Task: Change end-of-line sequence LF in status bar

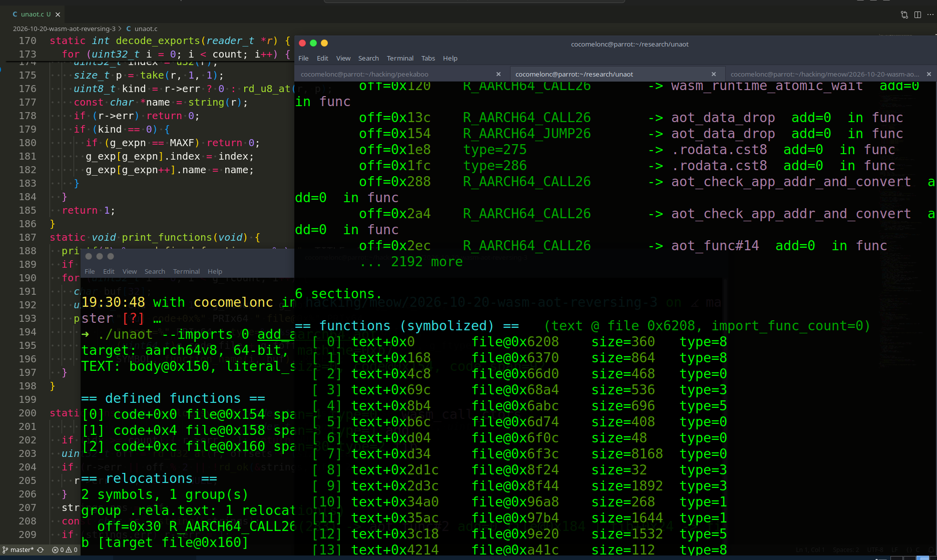Action: (894, 549)
